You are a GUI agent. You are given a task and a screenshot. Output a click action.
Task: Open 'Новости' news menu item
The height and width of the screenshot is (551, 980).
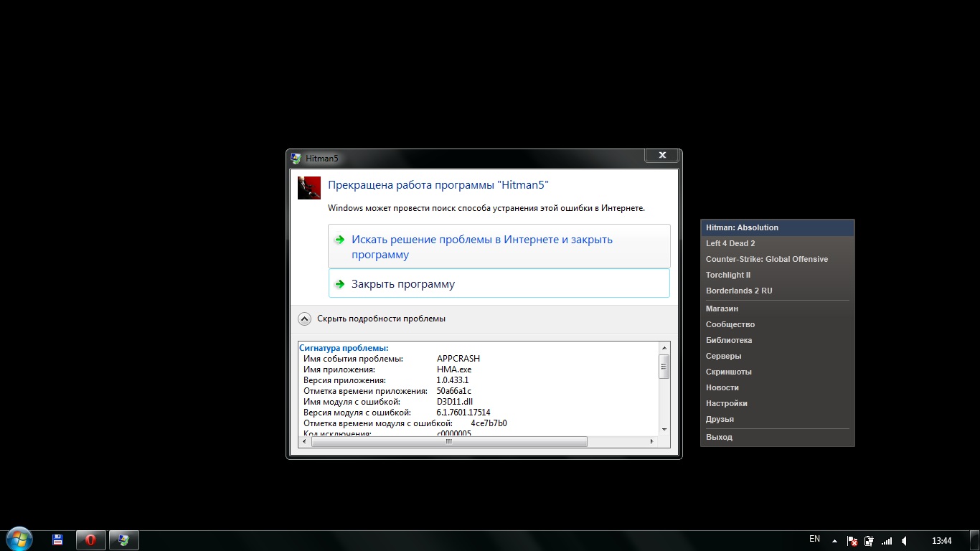click(778, 387)
